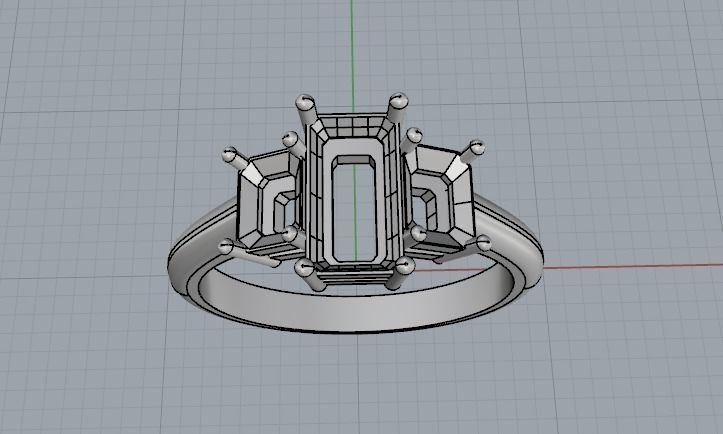Select the right setting's outer bottom prong

click(463, 249)
